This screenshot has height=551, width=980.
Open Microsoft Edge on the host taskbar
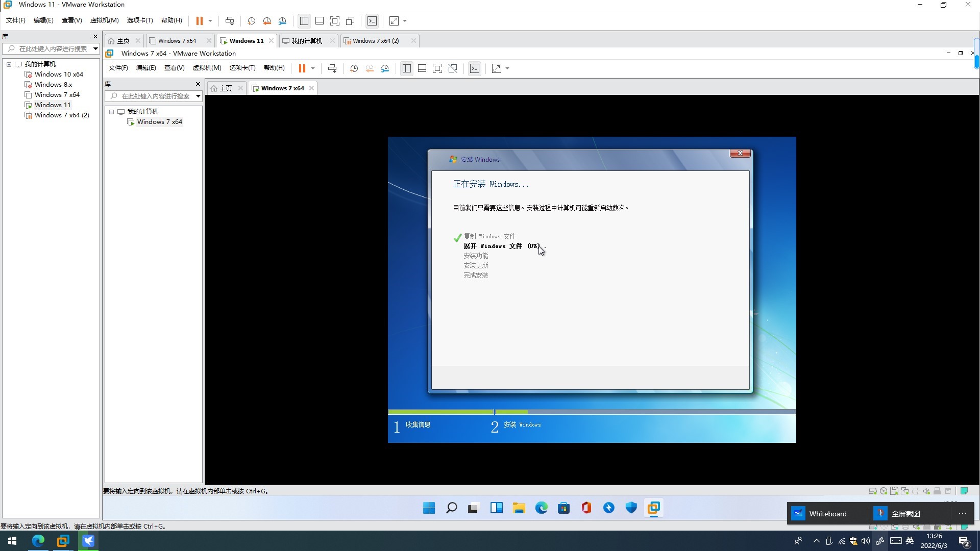click(x=38, y=541)
